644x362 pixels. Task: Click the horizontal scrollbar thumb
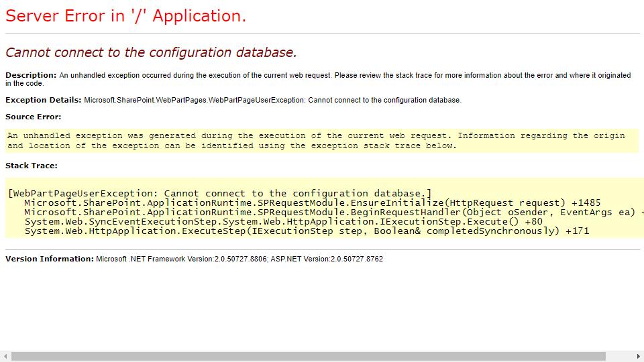(309, 357)
